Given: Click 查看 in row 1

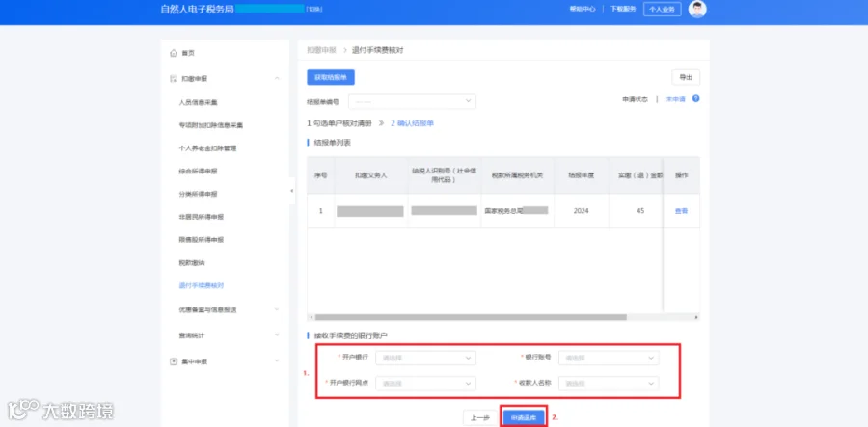Looking at the screenshot, I should pyautogui.click(x=681, y=211).
